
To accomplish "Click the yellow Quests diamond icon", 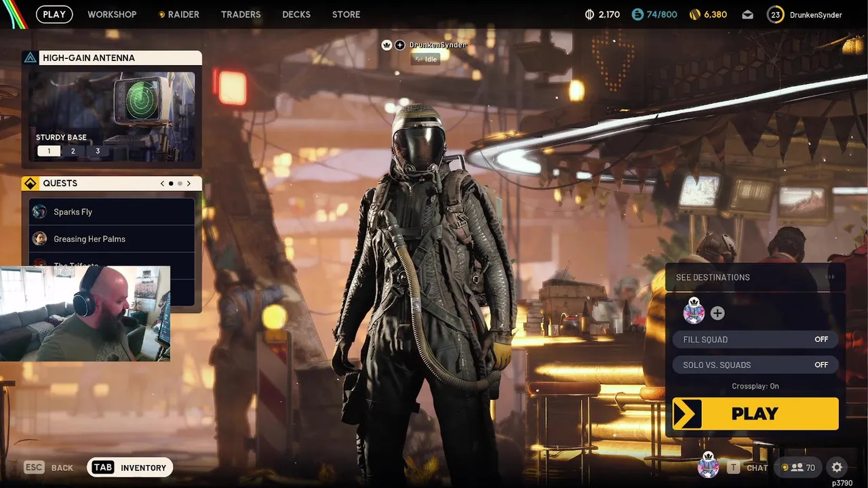I will pos(31,183).
